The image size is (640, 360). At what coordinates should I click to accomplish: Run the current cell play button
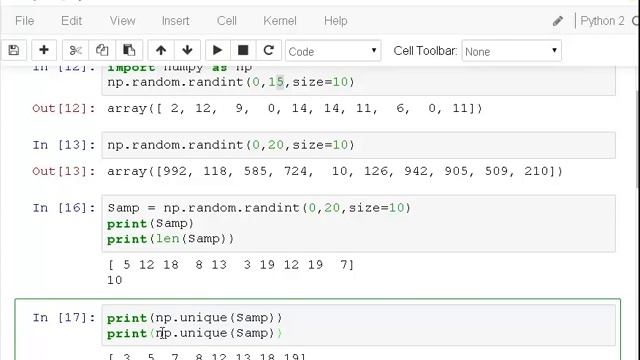pyautogui.click(x=218, y=50)
